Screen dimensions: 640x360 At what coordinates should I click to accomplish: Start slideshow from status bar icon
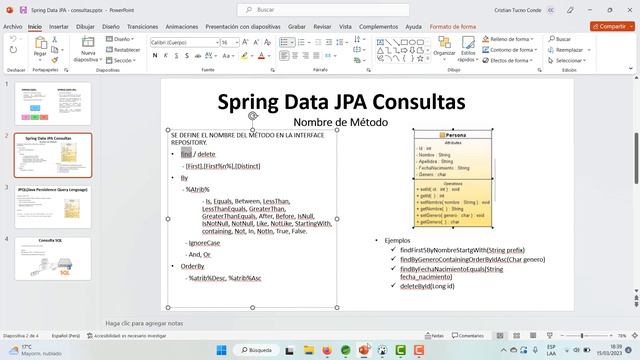(x=550, y=336)
